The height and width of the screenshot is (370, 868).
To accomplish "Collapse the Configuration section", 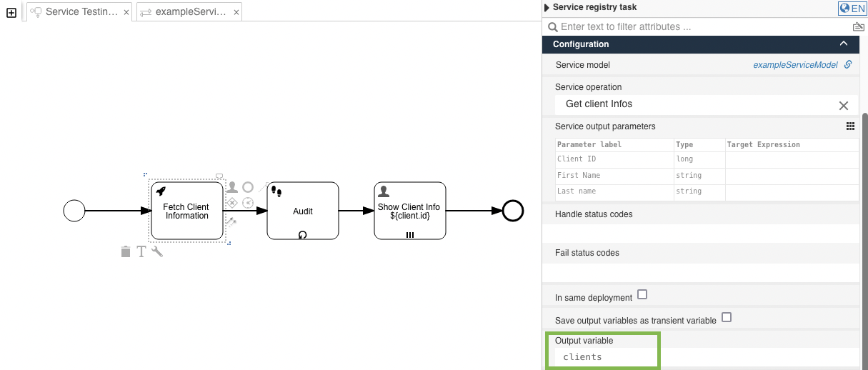I will pos(844,44).
